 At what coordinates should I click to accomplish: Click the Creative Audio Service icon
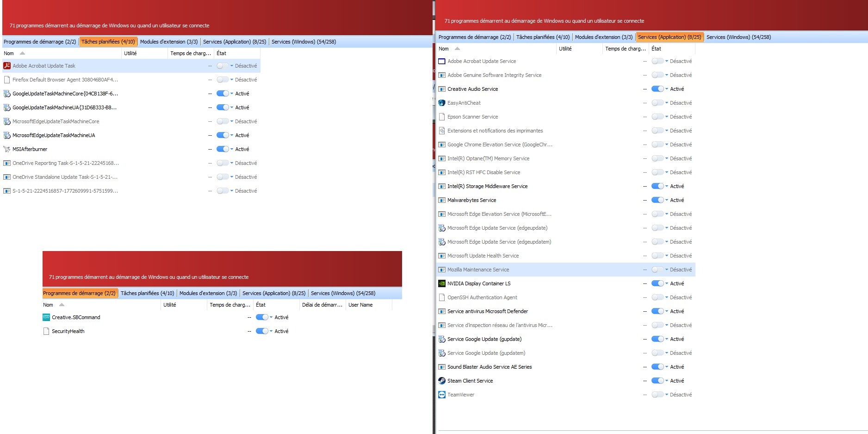click(442, 89)
